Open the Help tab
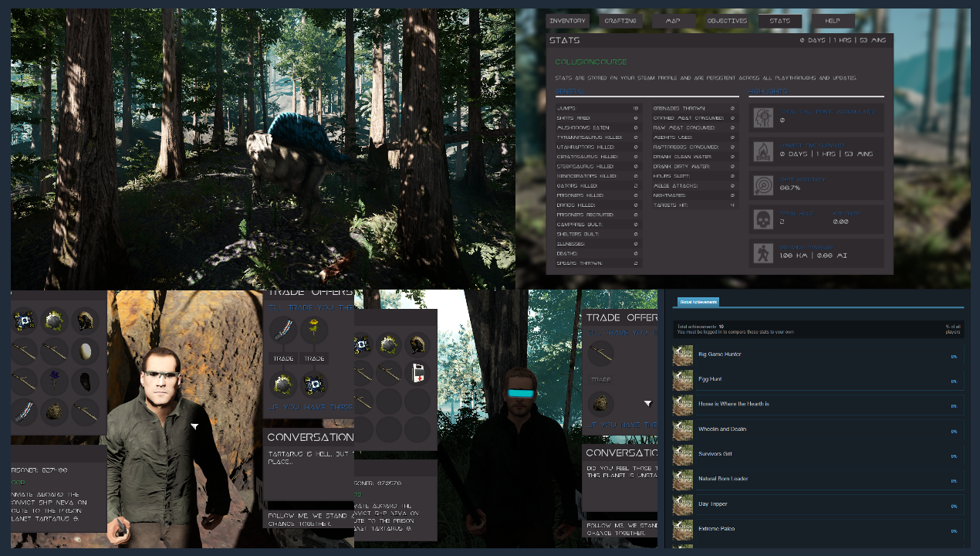 pos(833,21)
